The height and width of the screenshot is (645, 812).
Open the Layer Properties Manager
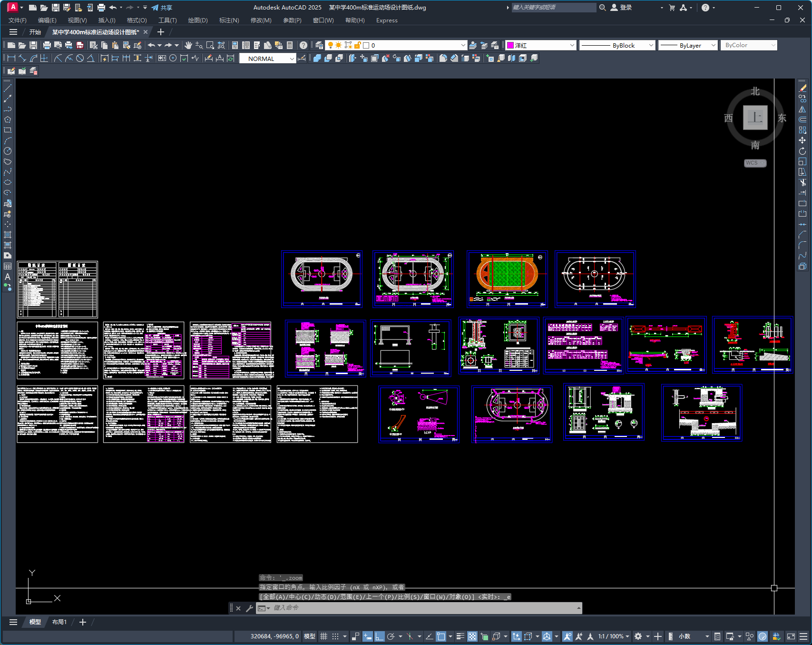pyautogui.click(x=319, y=45)
